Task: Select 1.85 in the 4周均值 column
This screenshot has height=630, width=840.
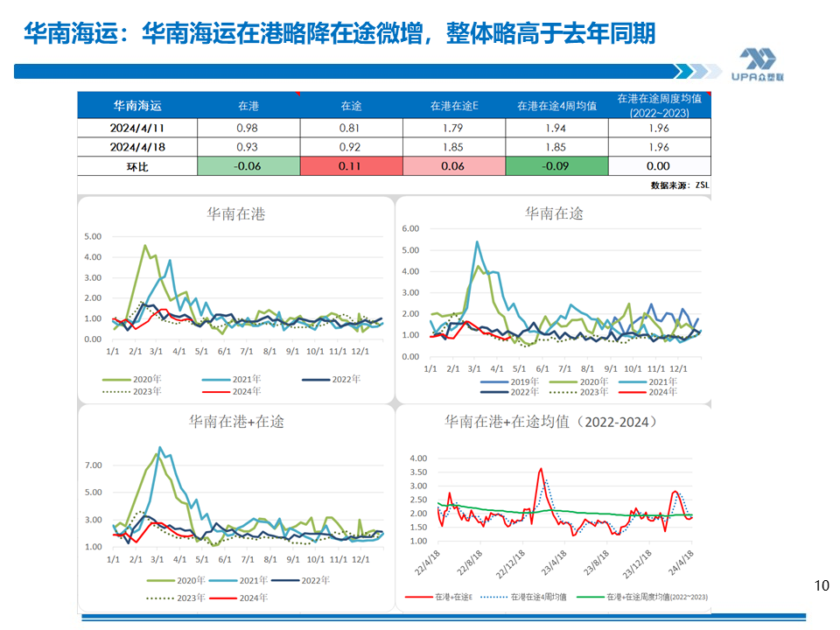Action: coord(556,147)
